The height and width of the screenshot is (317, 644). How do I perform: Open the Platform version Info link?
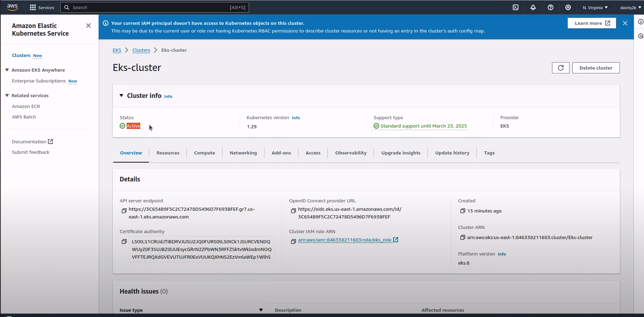(502, 254)
